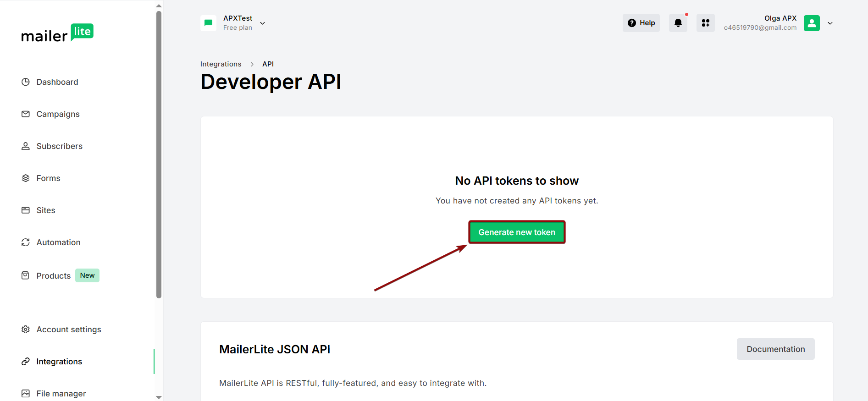Viewport: 868px width, 401px height.
Task: Open the Documentation button
Action: click(x=776, y=349)
